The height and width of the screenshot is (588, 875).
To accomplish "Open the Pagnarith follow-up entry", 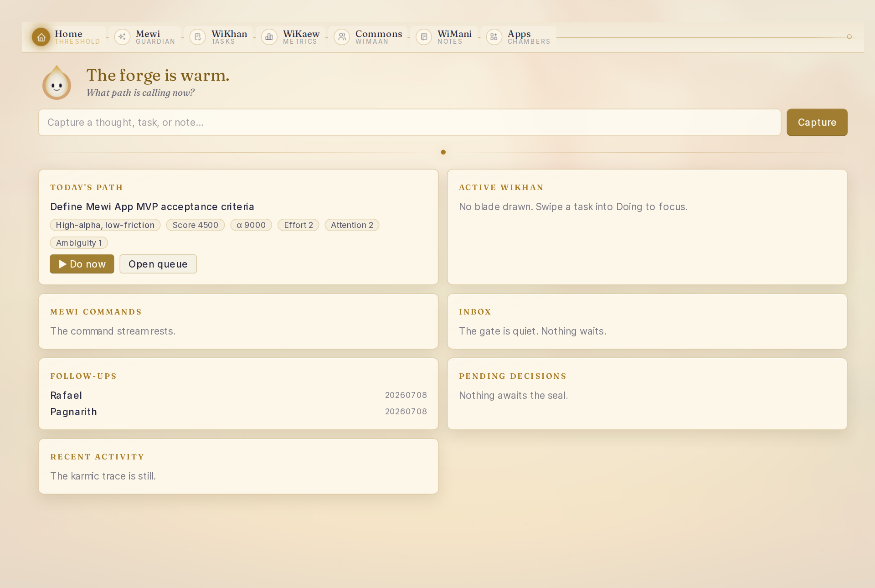I will tap(238, 412).
